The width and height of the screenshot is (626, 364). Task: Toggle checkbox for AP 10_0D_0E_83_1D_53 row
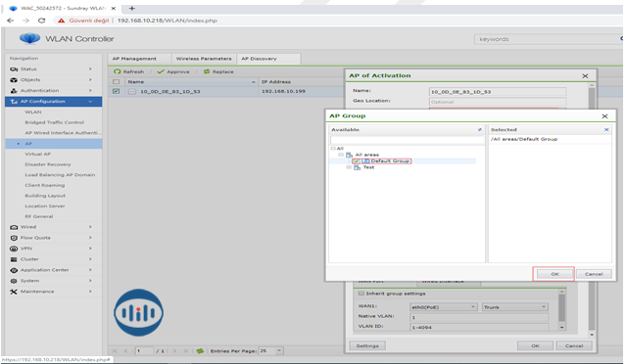116,91
